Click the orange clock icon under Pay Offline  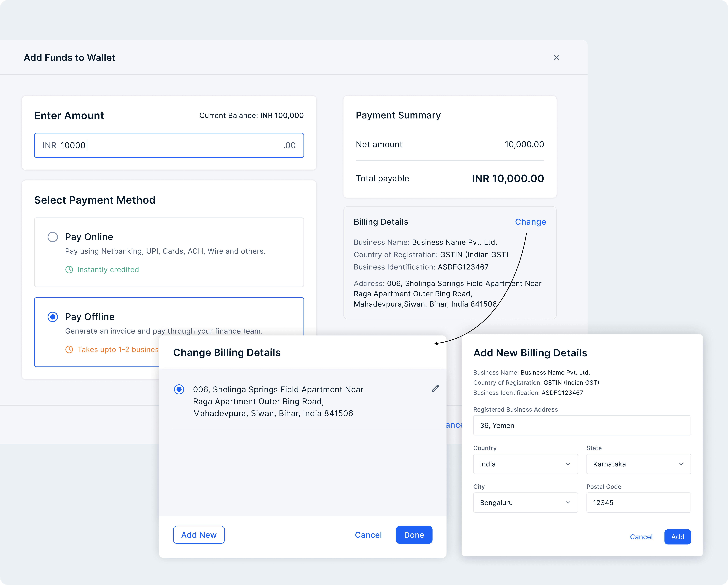(69, 350)
